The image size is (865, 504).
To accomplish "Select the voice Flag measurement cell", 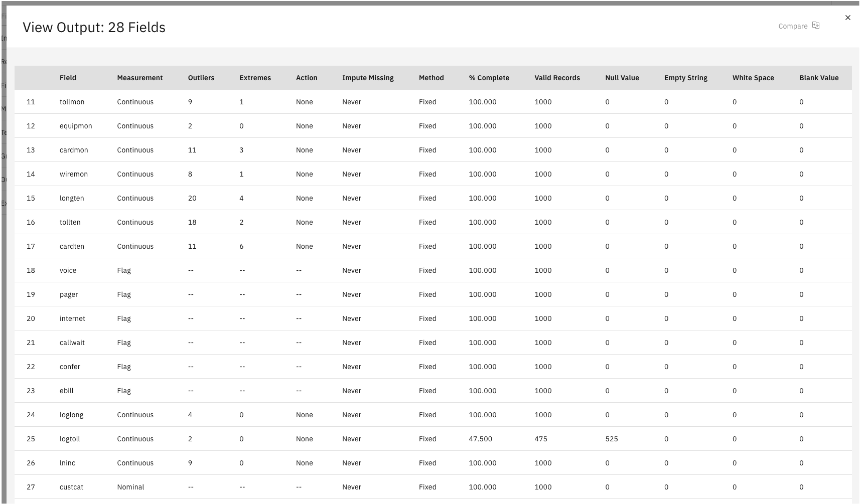I will (124, 270).
